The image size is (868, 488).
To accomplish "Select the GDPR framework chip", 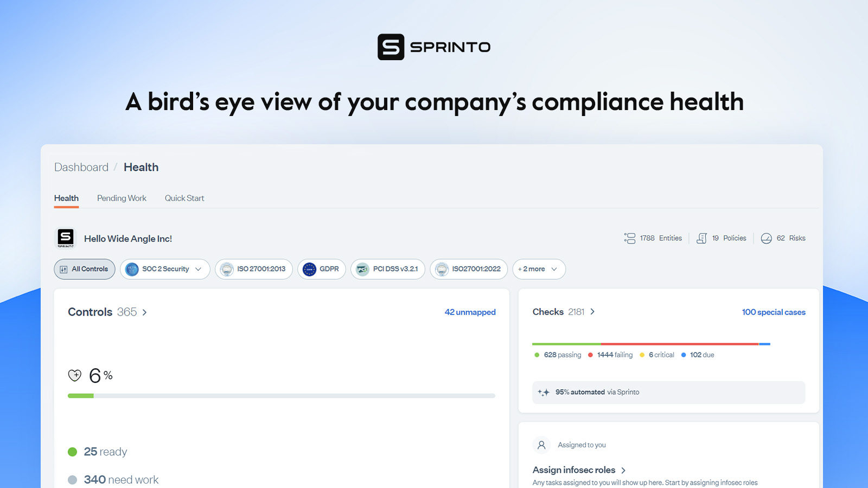I will pyautogui.click(x=321, y=269).
